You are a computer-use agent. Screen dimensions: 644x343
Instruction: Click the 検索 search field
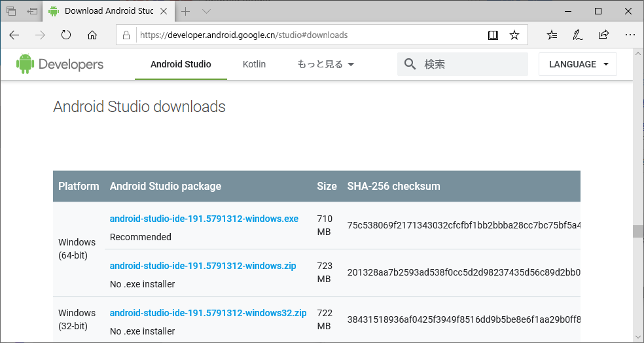point(471,64)
